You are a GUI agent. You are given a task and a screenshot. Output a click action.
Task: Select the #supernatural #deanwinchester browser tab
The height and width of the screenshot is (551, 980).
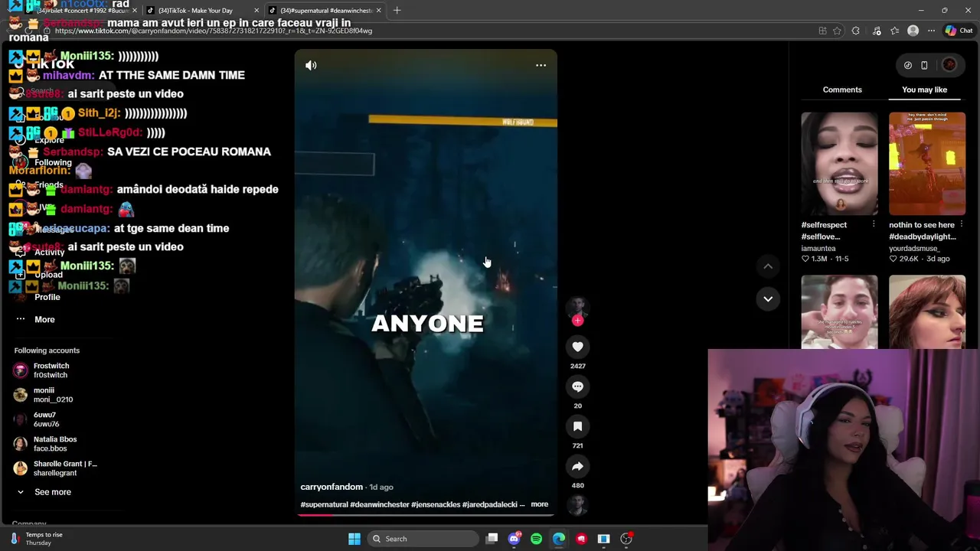pyautogui.click(x=326, y=11)
